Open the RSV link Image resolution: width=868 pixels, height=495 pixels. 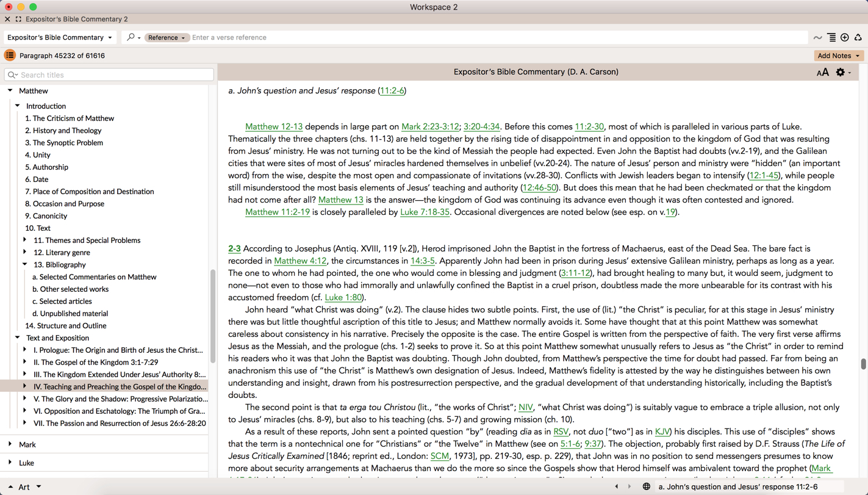tap(561, 432)
